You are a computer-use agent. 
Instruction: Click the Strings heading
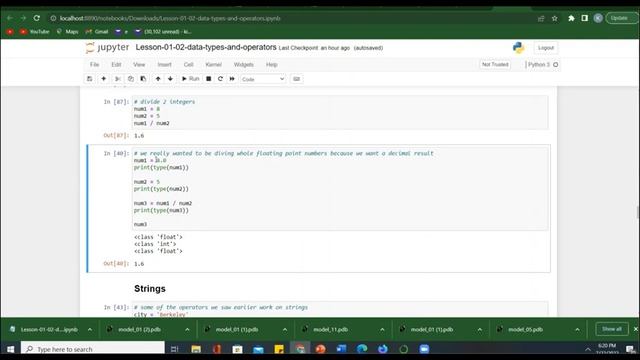[150, 289]
